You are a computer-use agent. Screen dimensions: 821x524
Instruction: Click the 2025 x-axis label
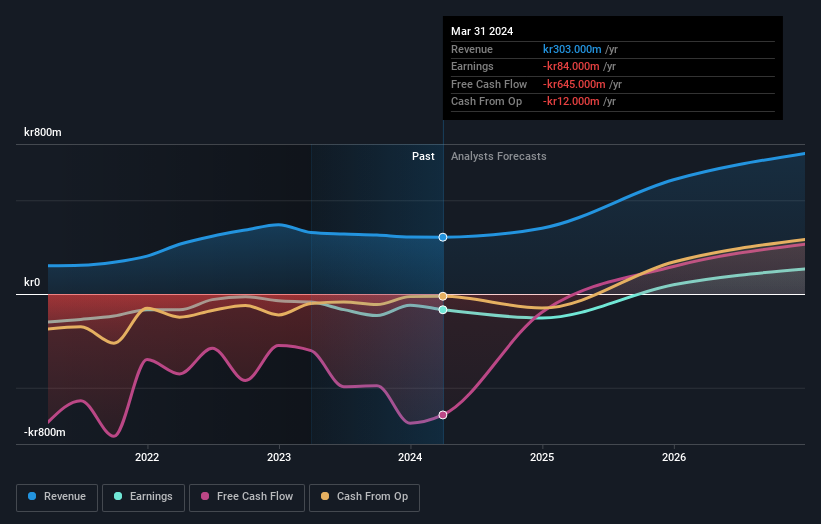[542, 457]
